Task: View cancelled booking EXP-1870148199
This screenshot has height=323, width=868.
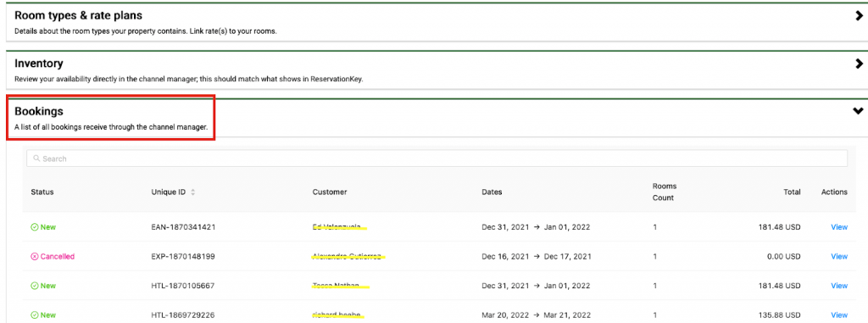Action: pos(839,257)
